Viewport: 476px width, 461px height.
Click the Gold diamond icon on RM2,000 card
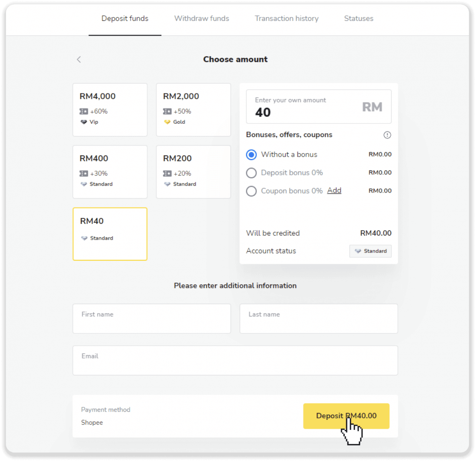tap(167, 122)
